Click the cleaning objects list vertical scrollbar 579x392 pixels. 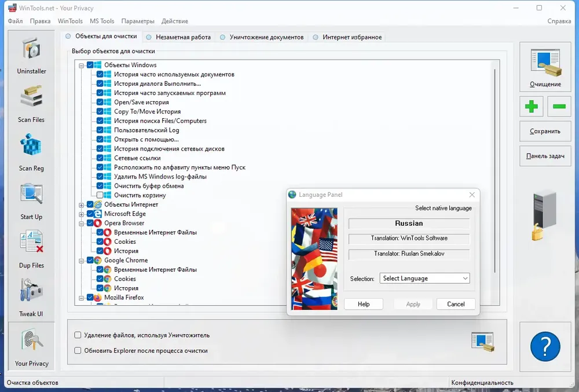[x=495, y=174]
